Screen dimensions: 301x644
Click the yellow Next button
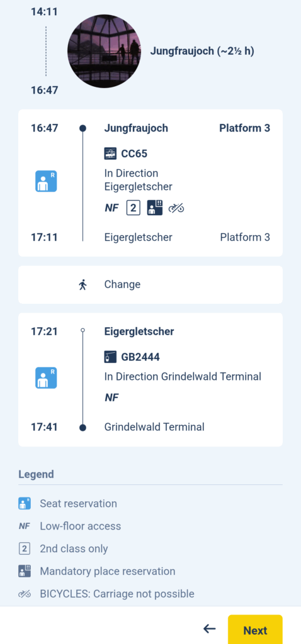[x=256, y=630]
